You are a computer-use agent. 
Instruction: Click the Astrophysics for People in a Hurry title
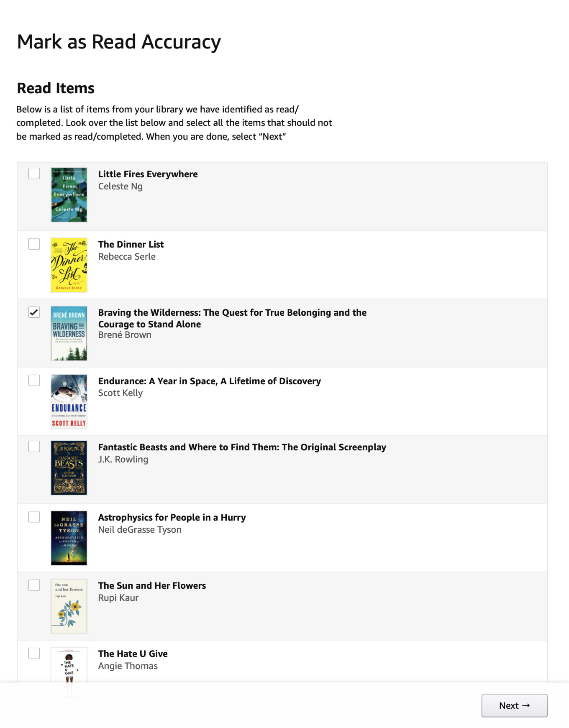(172, 517)
